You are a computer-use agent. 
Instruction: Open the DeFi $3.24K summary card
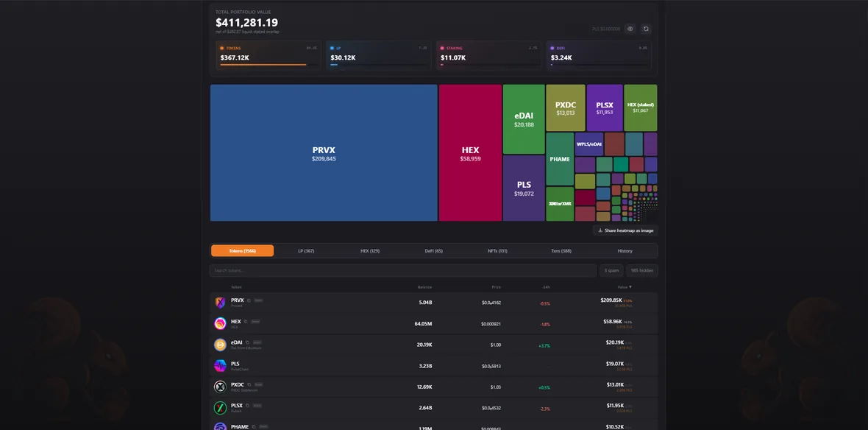tap(599, 55)
